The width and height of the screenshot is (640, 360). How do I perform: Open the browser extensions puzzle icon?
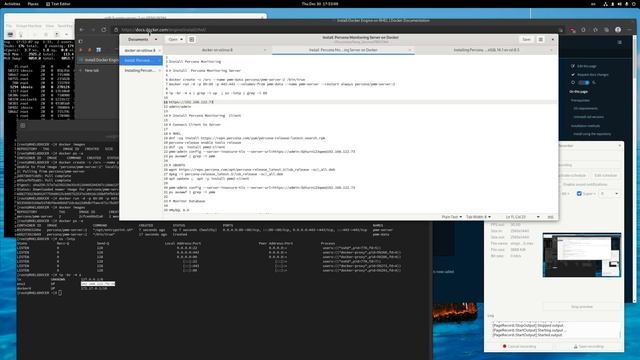pyautogui.click(x=595, y=30)
